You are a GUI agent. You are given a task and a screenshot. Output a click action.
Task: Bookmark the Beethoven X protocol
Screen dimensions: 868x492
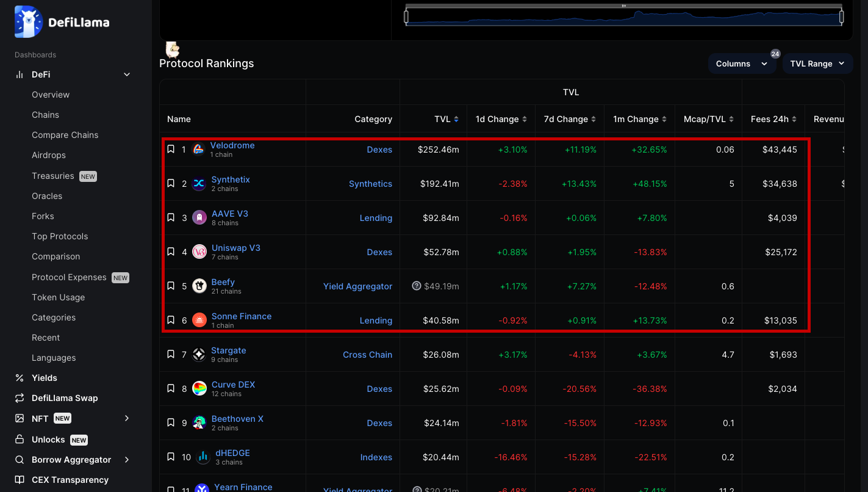pyautogui.click(x=171, y=423)
